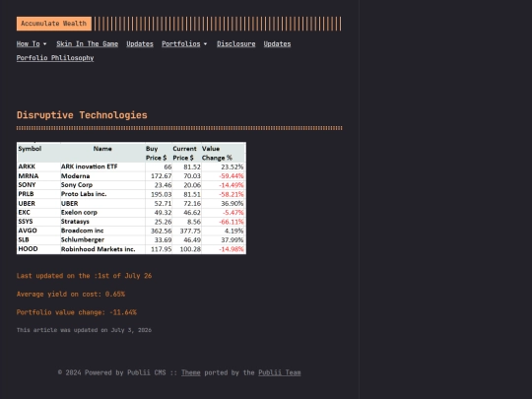Screen dimensions: 532x399
Task: Click the 37.99% value change
Action: 233,239
